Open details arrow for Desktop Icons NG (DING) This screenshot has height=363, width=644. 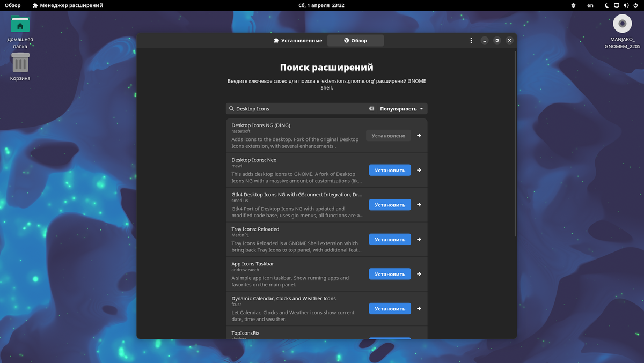click(419, 136)
